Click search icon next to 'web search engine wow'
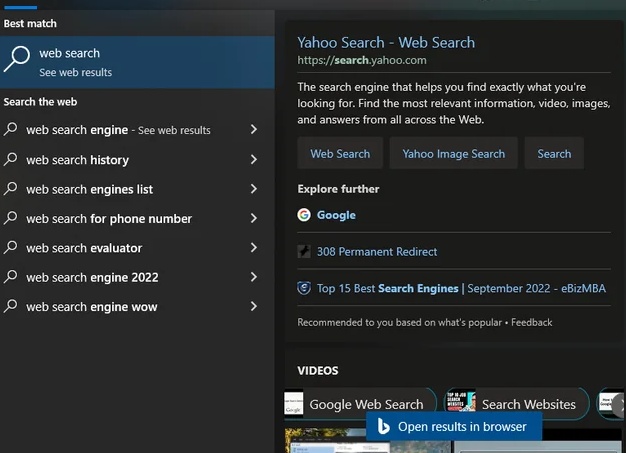626x453 pixels. coord(11,306)
